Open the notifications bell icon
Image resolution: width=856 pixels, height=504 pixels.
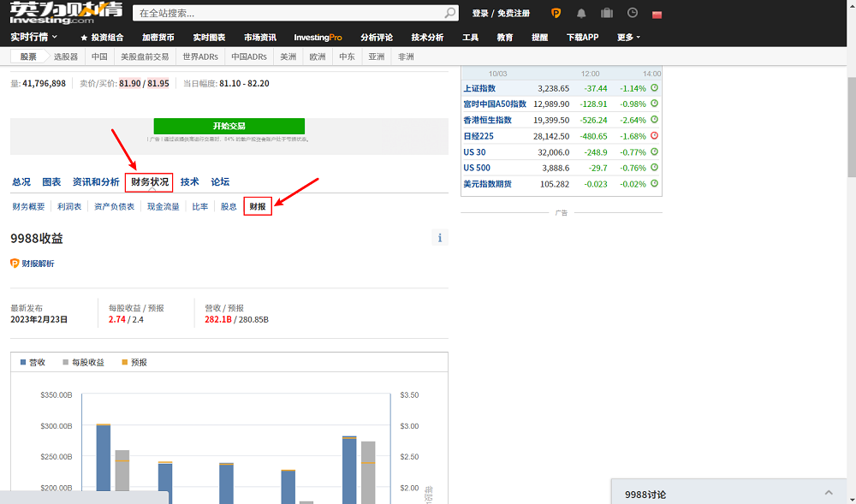pos(581,13)
